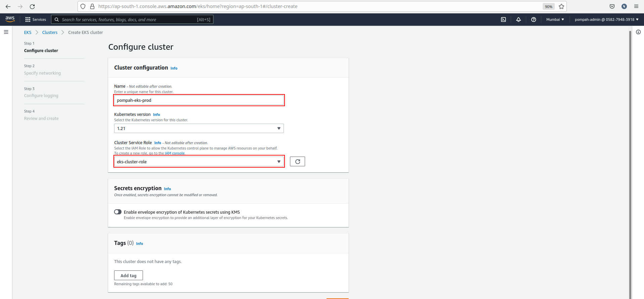Click the help question mark icon
The image size is (644, 299).
(534, 19)
